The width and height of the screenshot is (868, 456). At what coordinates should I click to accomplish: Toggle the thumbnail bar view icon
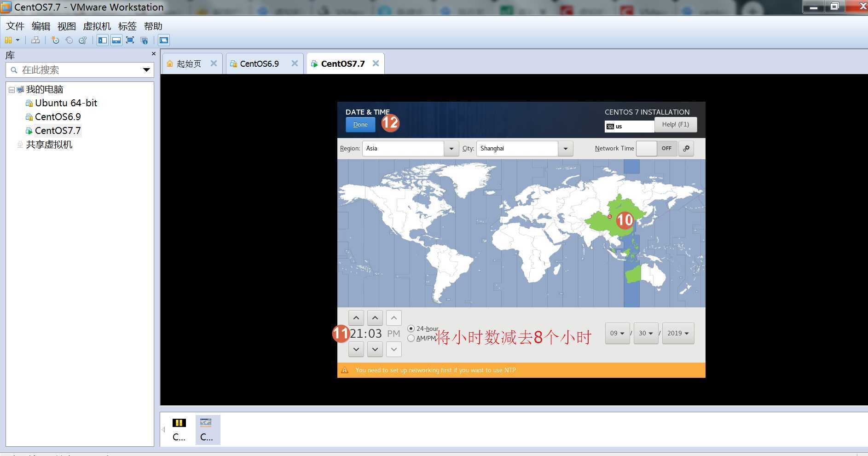click(x=116, y=40)
